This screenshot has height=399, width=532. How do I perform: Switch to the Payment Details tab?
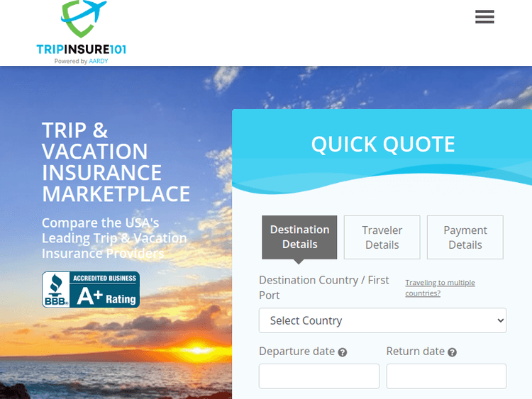pyautogui.click(x=465, y=237)
